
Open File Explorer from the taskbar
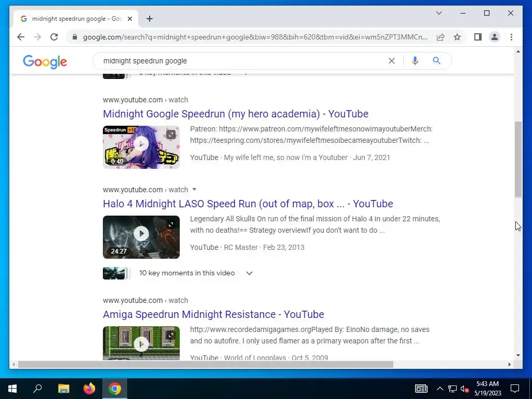63,389
